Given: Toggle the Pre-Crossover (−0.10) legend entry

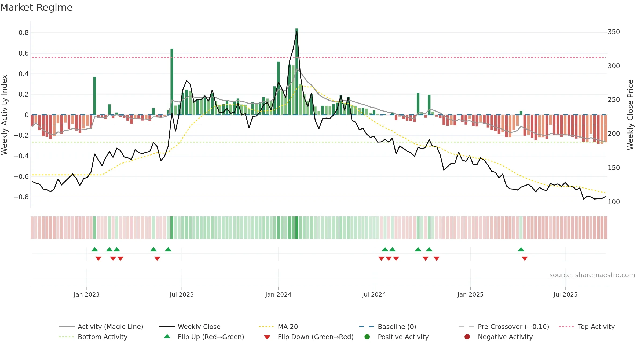Looking at the screenshot, I should [504, 327].
